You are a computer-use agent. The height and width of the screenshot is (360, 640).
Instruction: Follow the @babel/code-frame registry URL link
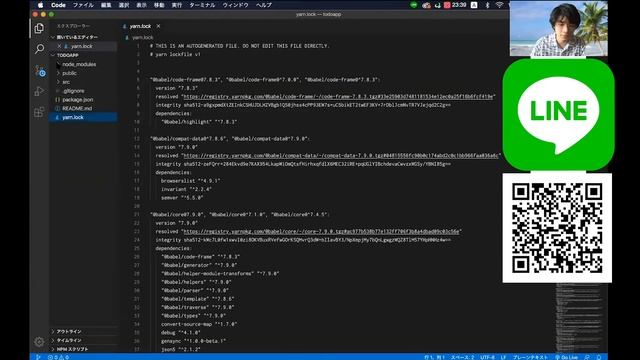pyautogui.click(x=338, y=97)
